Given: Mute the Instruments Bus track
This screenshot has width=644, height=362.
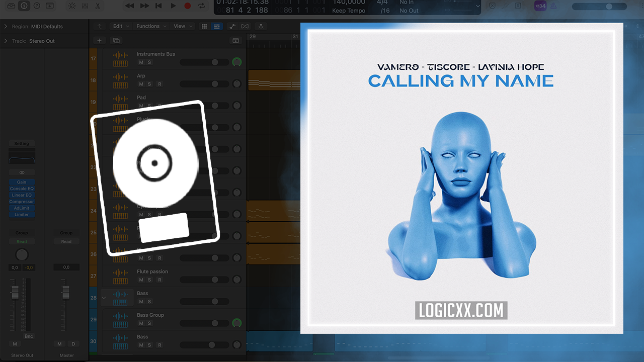Looking at the screenshot, I should point(141,62).
